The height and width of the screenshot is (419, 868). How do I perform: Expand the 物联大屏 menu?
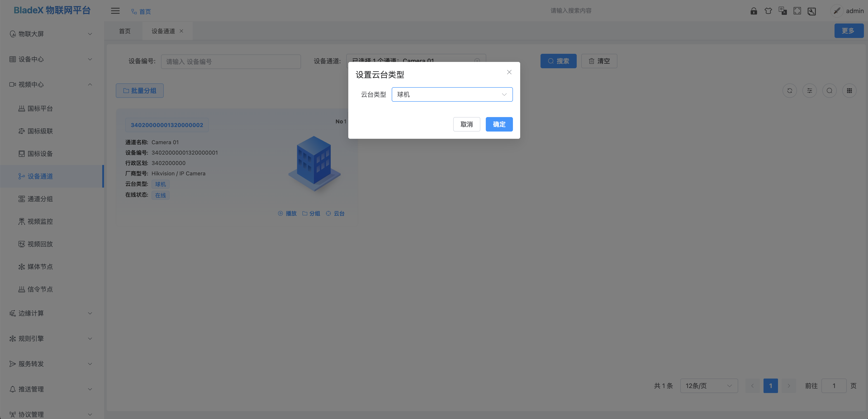point(52,34)
